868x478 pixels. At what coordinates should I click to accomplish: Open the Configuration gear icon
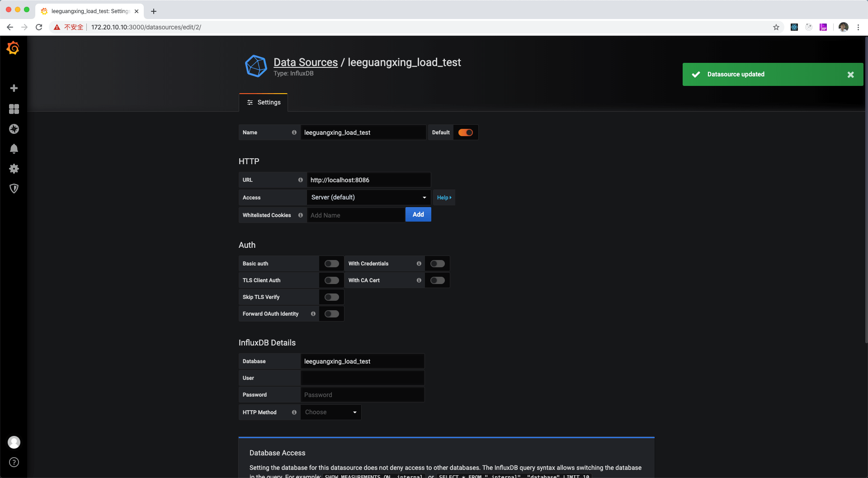point(14,169)
